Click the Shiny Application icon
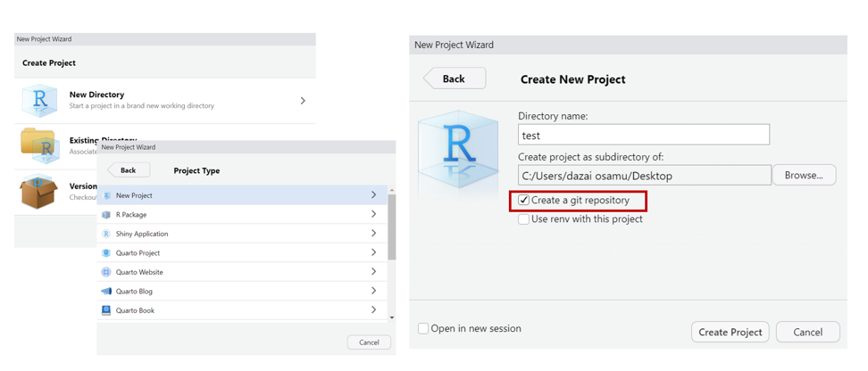Viewport: 868px width, 371px height. coord(106,234)
